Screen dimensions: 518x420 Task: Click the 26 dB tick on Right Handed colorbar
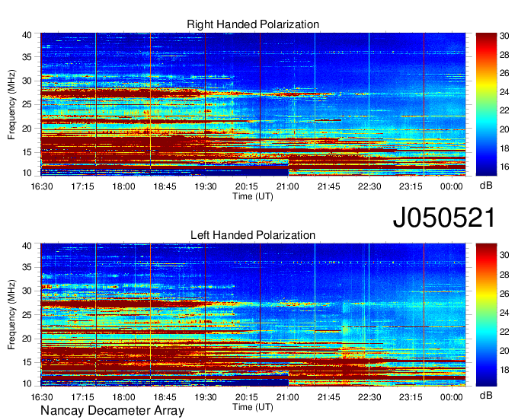[x=504, y=73]
